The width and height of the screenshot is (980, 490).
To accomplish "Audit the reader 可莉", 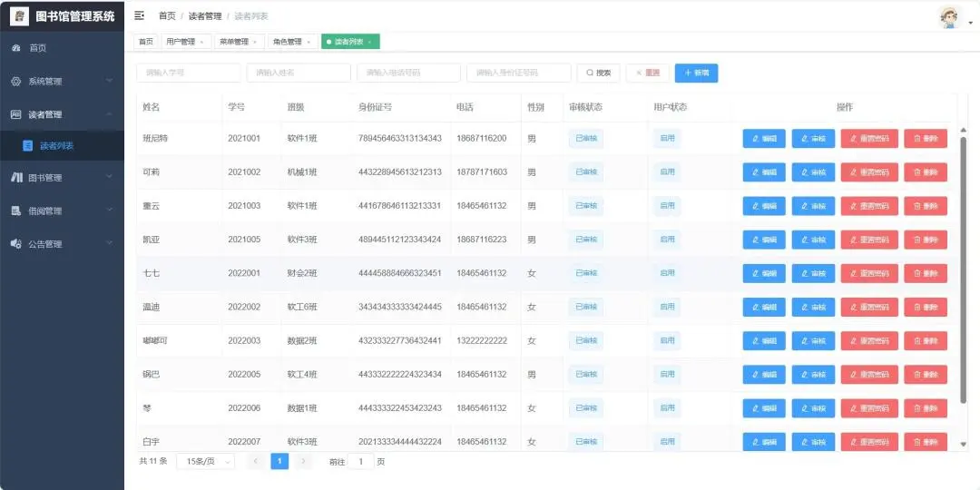I will coord(813,172).
